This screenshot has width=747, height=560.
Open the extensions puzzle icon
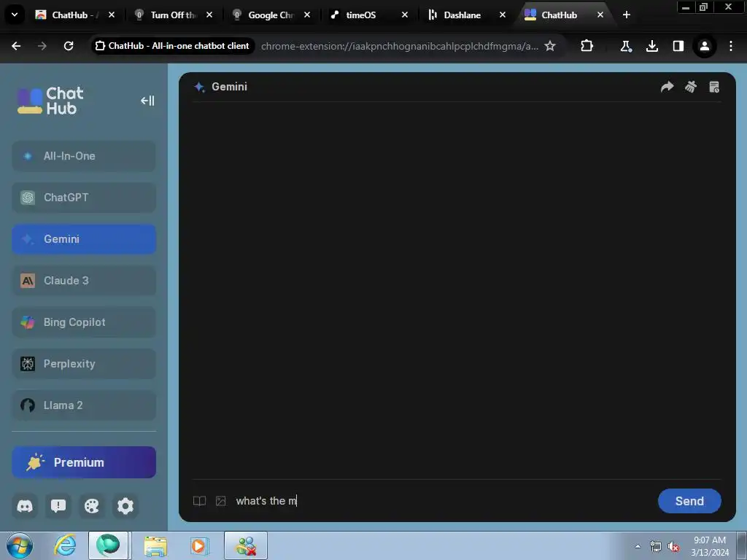[x=587, y=46]
